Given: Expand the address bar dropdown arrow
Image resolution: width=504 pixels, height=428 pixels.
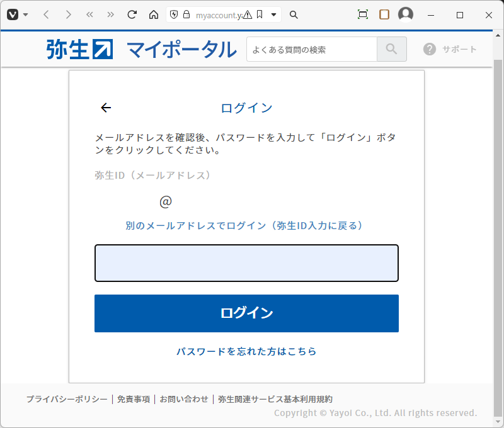Looking at the screenshot, I should [274, 14].
